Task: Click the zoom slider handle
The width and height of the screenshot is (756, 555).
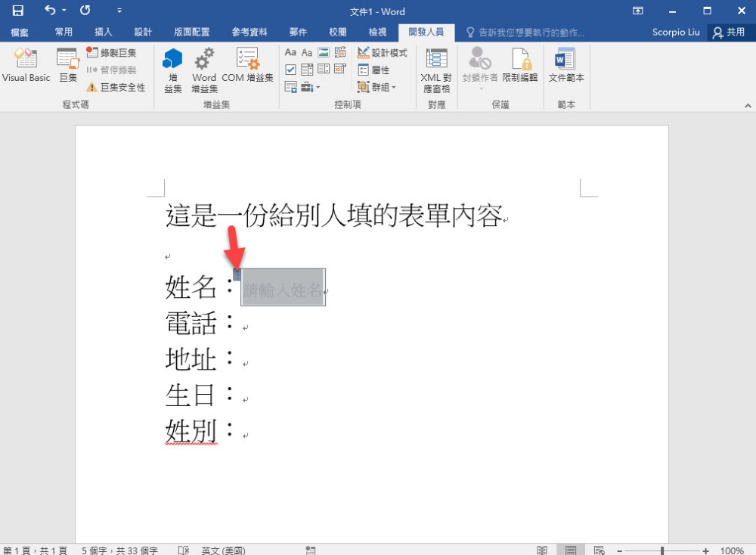Action: pos(662,550)
